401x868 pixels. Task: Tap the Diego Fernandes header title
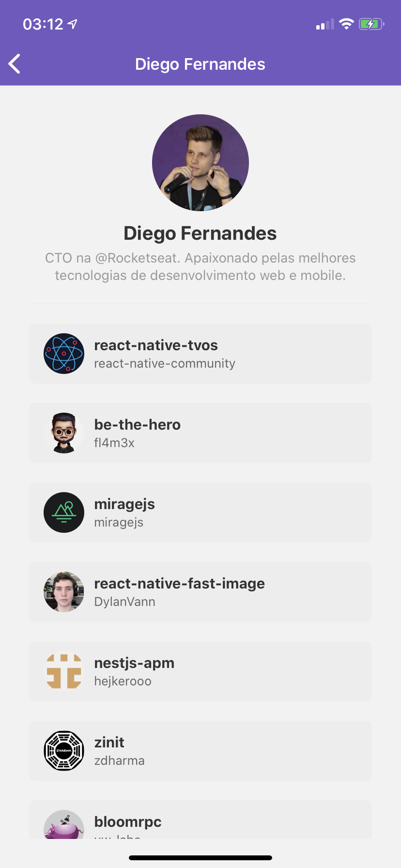[200, 64]
